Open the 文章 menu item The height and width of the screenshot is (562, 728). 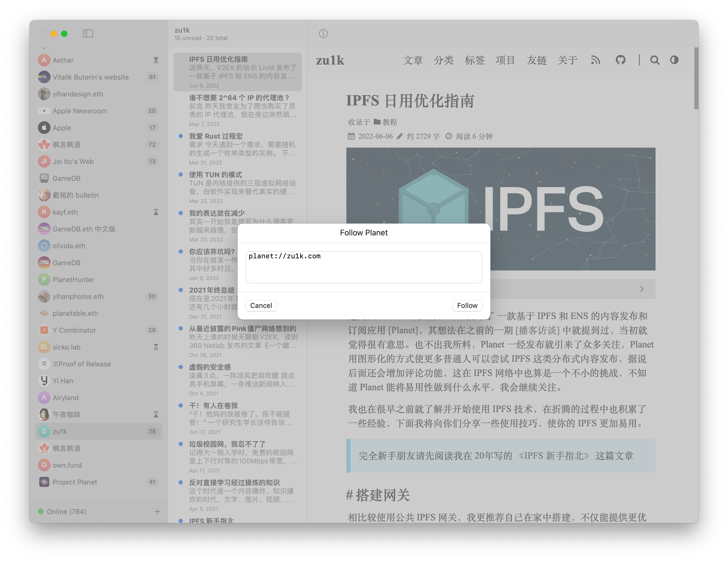coord(413,60)
